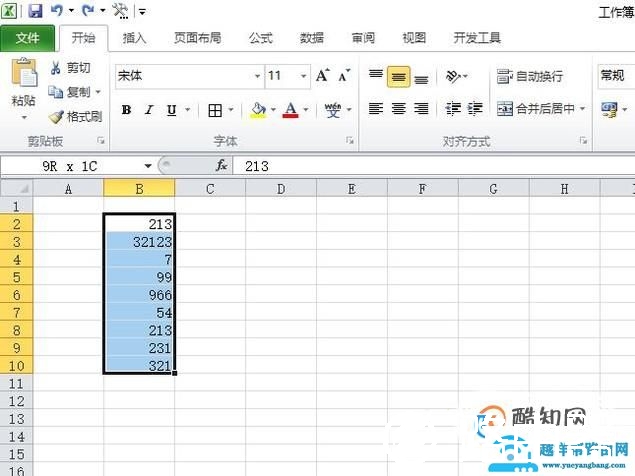This screenshot has height=476, width=635.
Task: Click the Name Box showing 9R x 1C
Action: (72, 166)
